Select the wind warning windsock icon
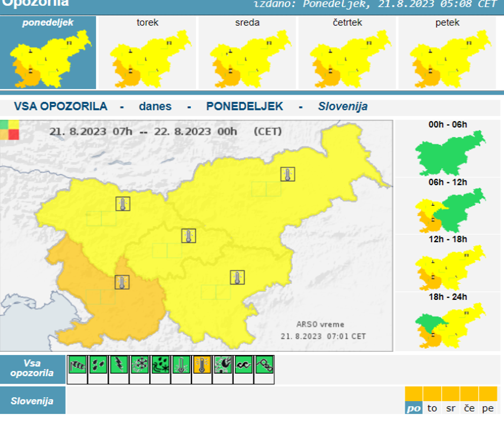The height and width of the screenshot is (421, 504). 77,365
